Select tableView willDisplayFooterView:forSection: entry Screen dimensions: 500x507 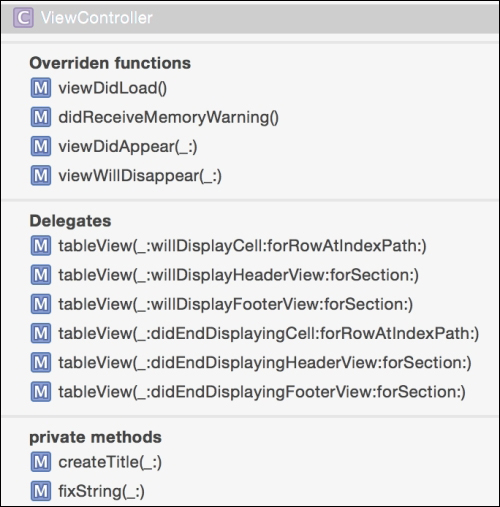pyautogui.click(x=236, y=304)
